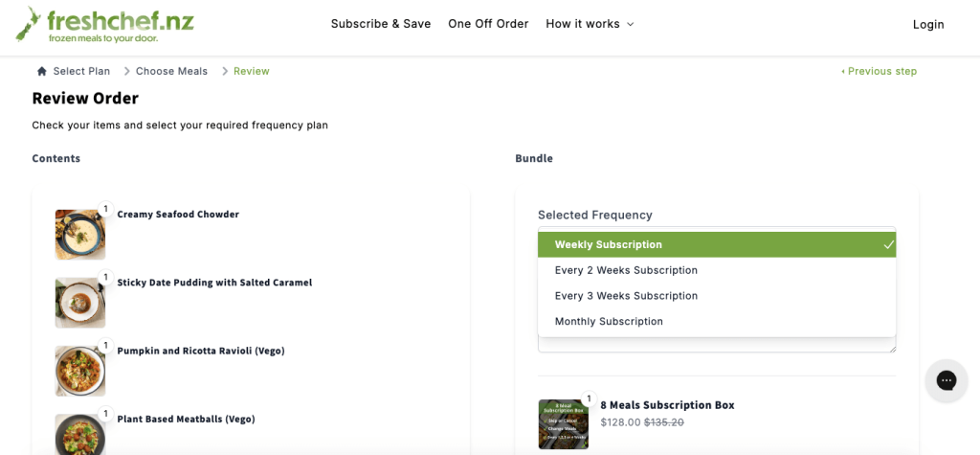Viewport: 980px width, 455px height.
Task: Expand the How it works menu
Action: click(x=590, y=24)
